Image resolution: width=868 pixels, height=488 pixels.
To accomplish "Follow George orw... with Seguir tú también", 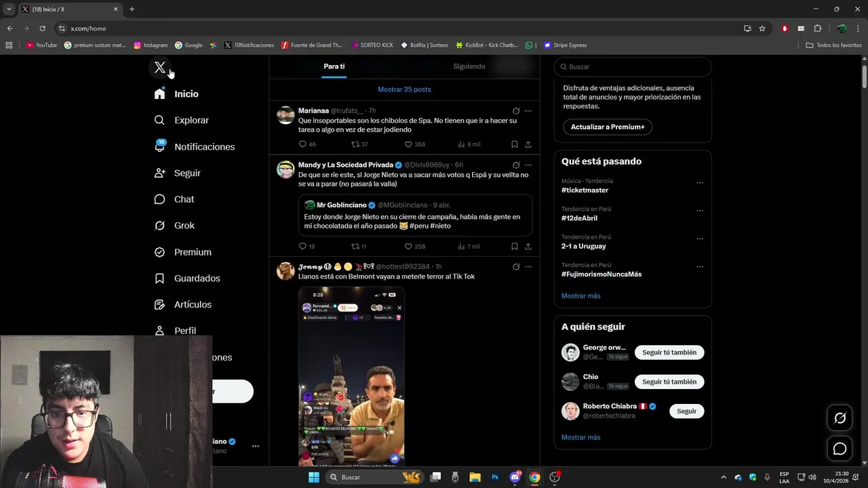I will [x=669, y=352].
